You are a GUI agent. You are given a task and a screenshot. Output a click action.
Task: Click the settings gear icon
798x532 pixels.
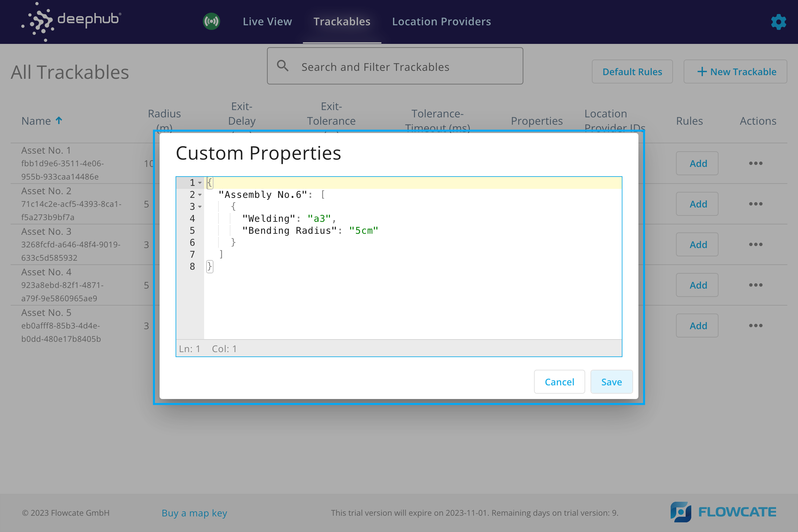coord(778,21)
